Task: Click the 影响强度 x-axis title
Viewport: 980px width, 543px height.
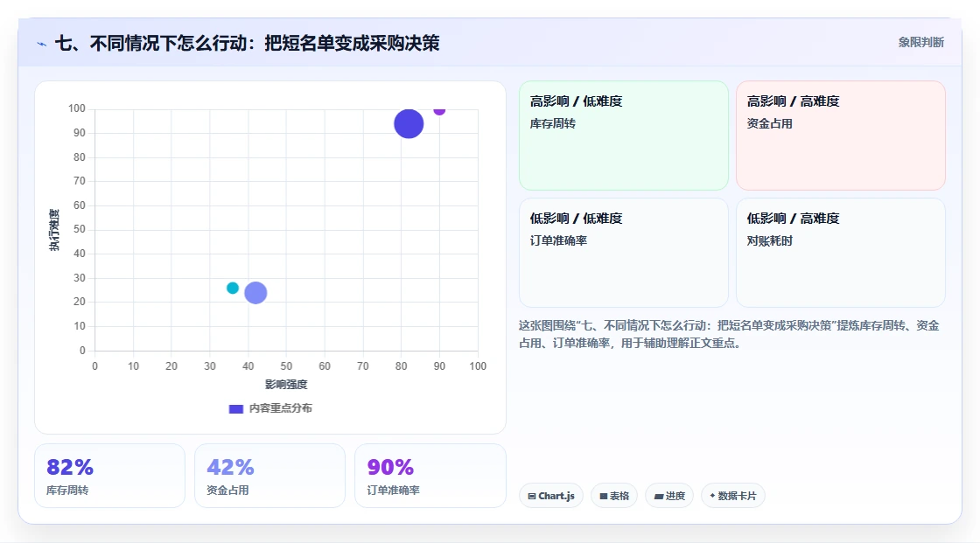Action: [x=286, y=384]
